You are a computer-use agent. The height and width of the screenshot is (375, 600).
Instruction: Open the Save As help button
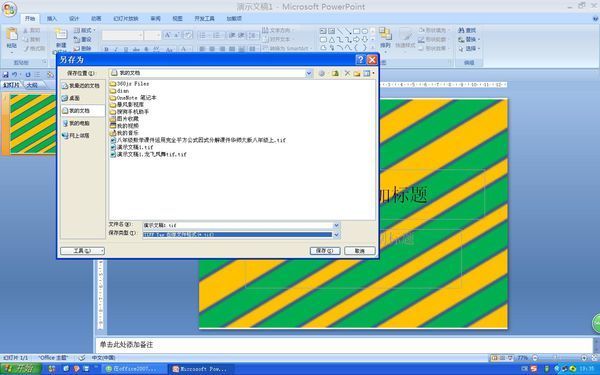pos(360,59)
